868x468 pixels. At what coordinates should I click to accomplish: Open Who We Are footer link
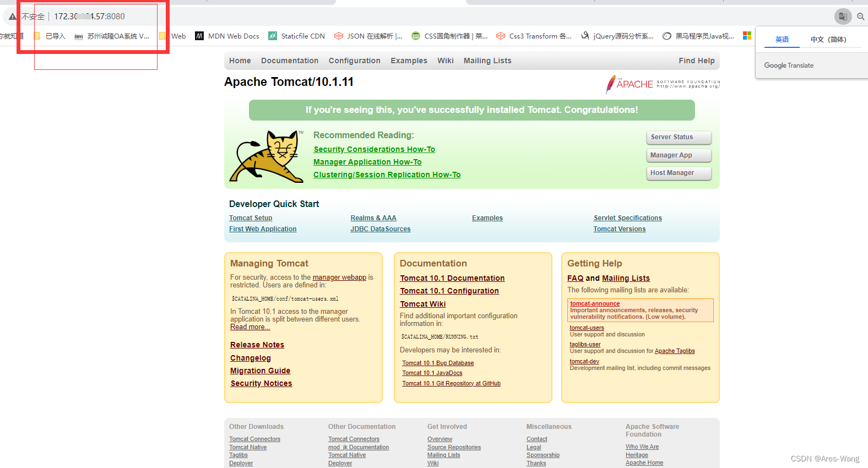click(642, 447)
